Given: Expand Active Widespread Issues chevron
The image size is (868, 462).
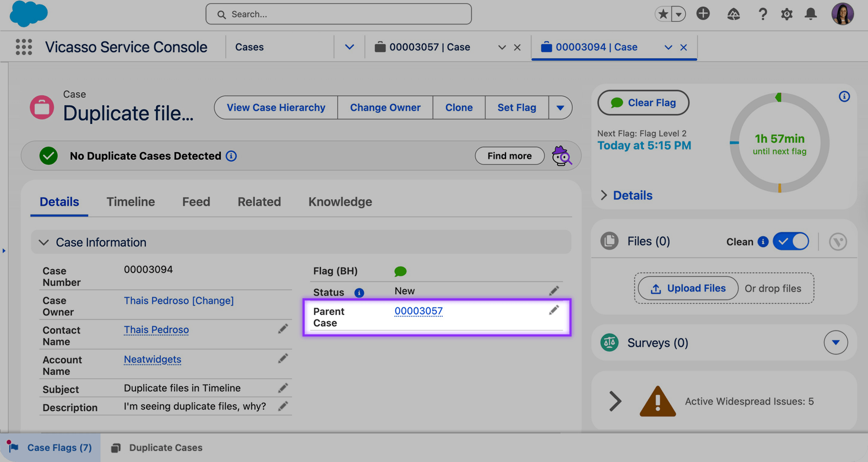Looking at the screenshot, I should coord(615,401).
